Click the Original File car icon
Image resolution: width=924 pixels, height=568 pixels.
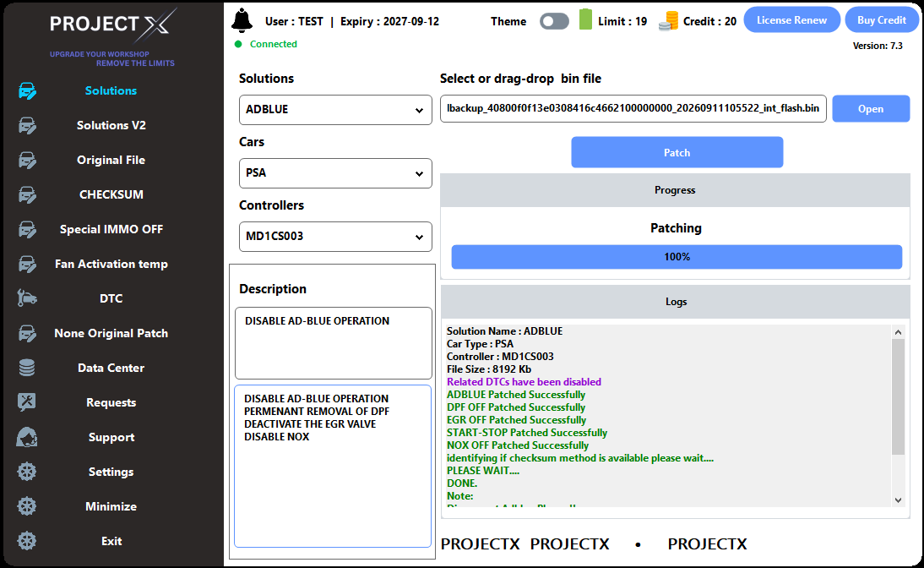pos(27,160)
